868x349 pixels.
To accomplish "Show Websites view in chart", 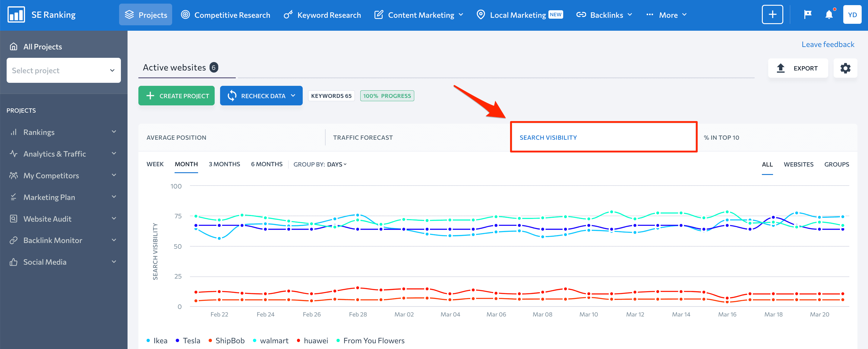I will tap(798, 164).
